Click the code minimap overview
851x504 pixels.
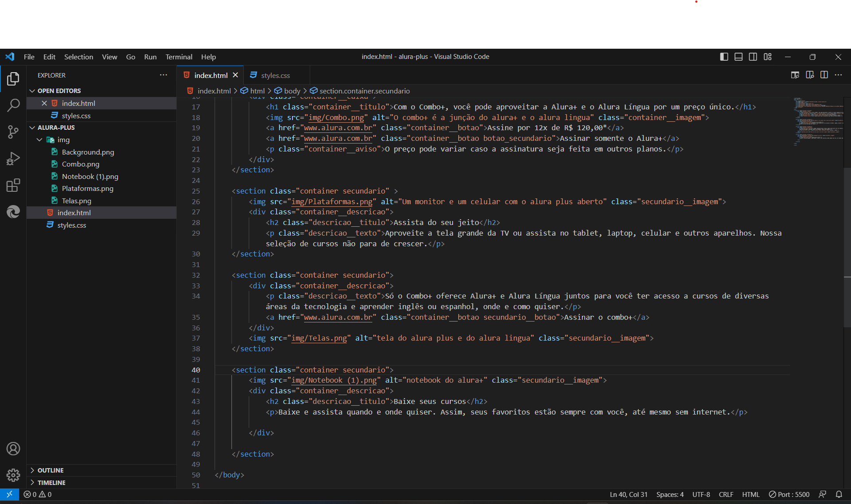coord(818,122)
